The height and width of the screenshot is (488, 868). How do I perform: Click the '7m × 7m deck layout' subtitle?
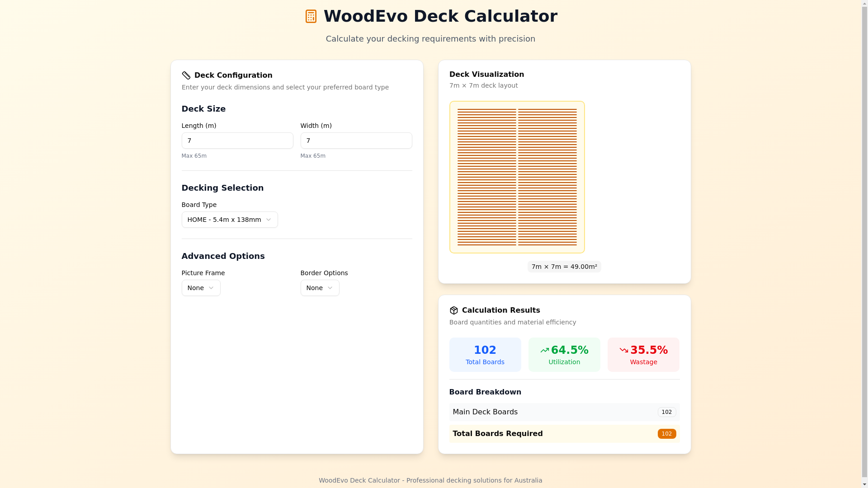pyautogui.click(x=483, y=85)
